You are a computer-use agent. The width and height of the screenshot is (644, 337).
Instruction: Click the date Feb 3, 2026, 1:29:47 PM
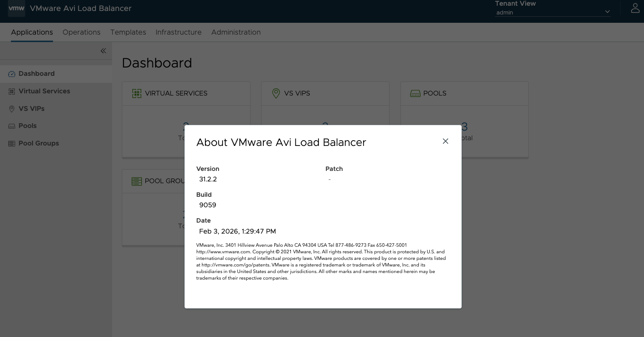[x=237, y=231]
